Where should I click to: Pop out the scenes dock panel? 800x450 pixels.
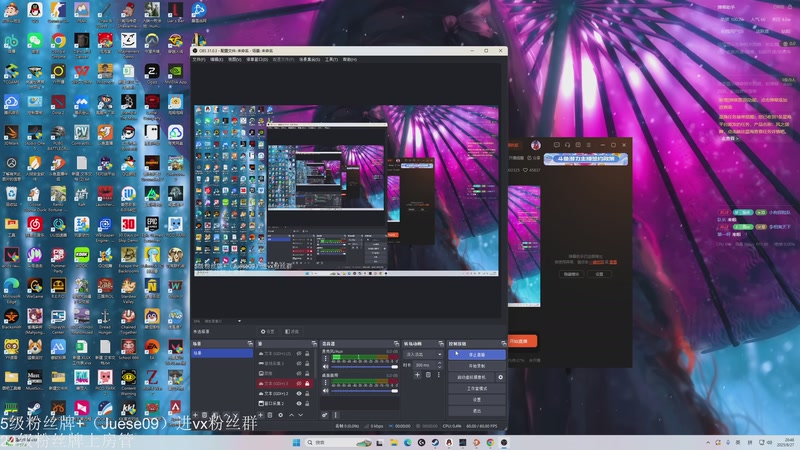[249, 344]
